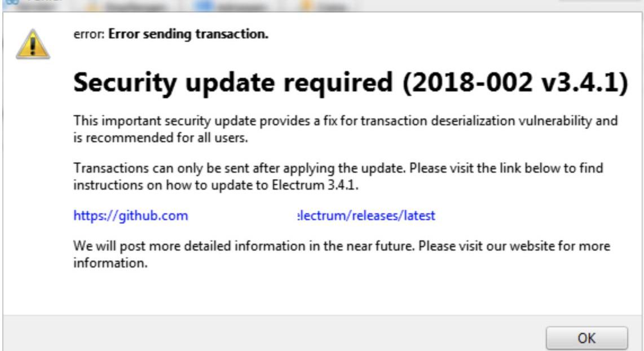Click the 'Security update required' heading
The image size is (644, 351).
click(x=232, y=83)
